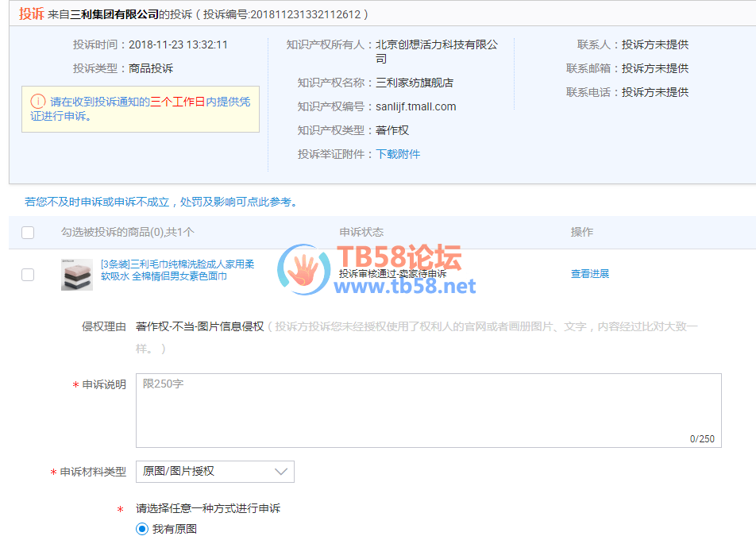This screenshot has width=756, height=540.
Task: Click the 下载附件 link
Action: pos(398,154)
